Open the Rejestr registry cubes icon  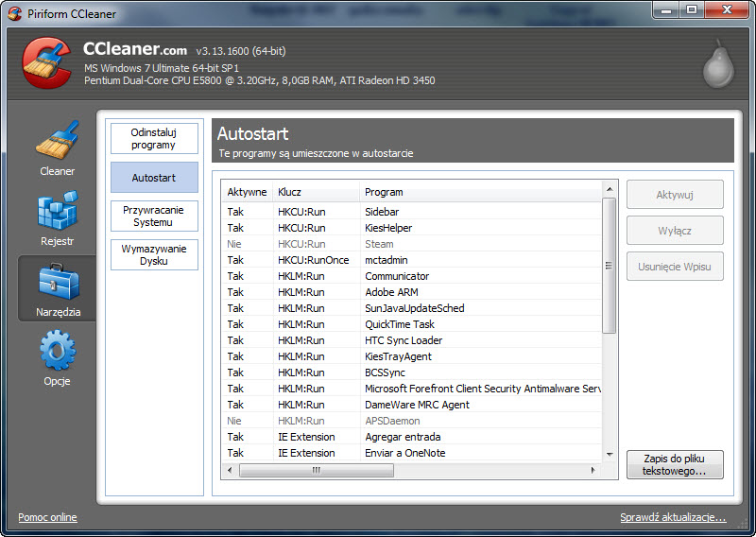pyautogui.click(x=57, y=212)
